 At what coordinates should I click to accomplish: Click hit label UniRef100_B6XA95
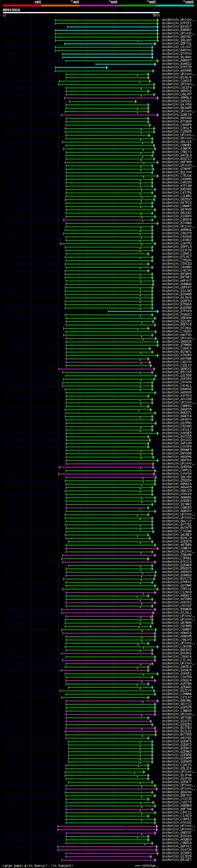(177, 108)
